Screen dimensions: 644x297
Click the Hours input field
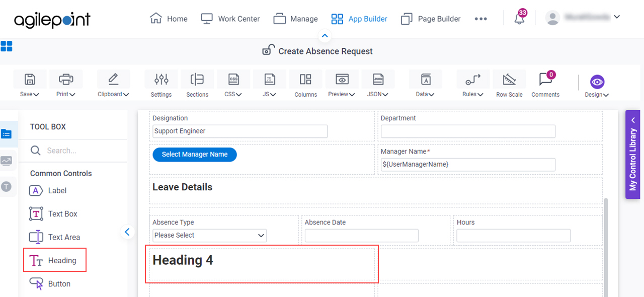click(x=514, y=236)
